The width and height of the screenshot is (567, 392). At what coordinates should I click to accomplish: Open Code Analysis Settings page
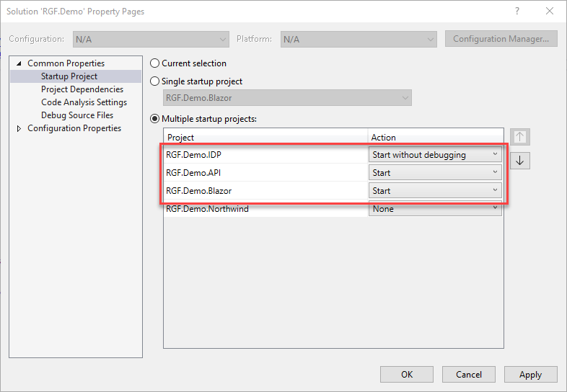84,102
